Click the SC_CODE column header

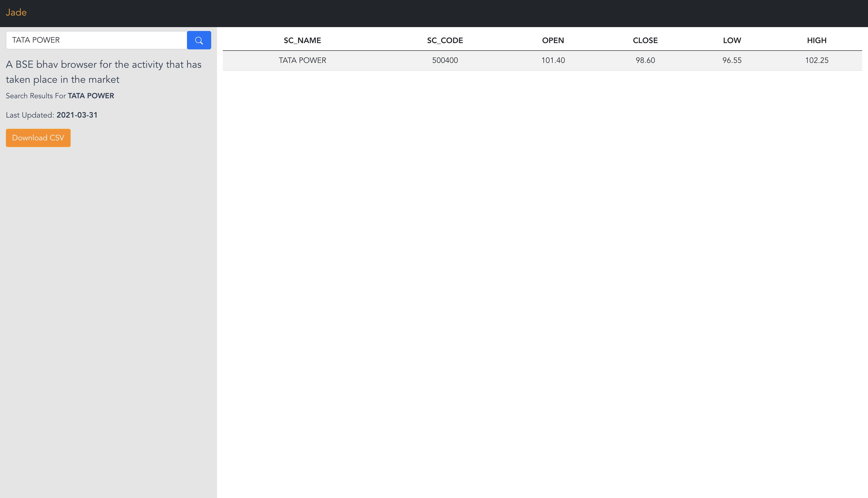pos(445,40)
